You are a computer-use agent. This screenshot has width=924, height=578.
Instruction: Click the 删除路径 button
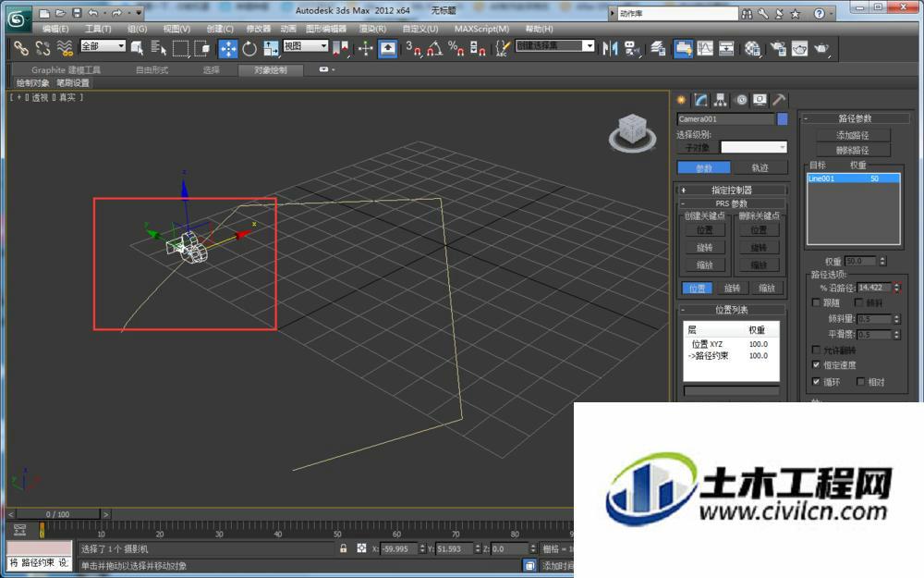tap(853, 151)
